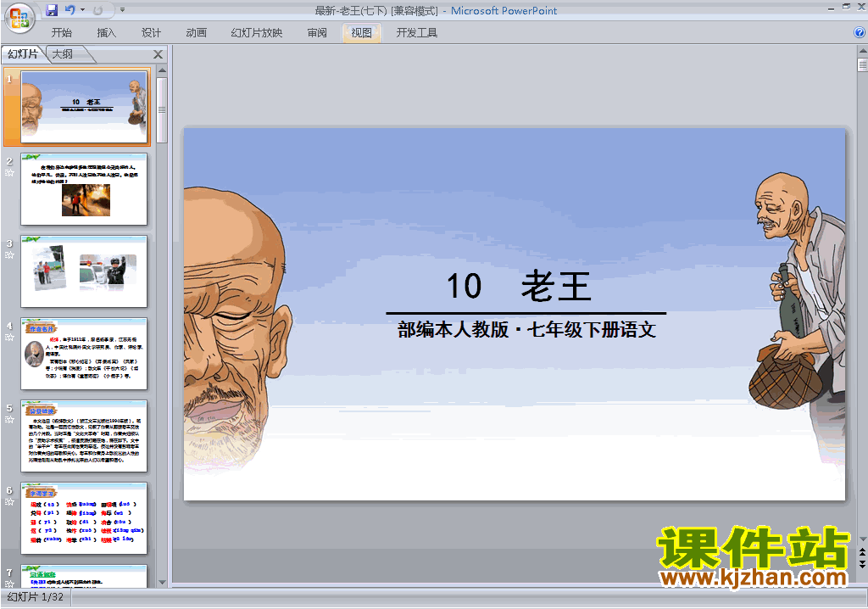Click thumbnail pane scroll up arrow
This screenshot has height=609, width=868.
point(162,70)
